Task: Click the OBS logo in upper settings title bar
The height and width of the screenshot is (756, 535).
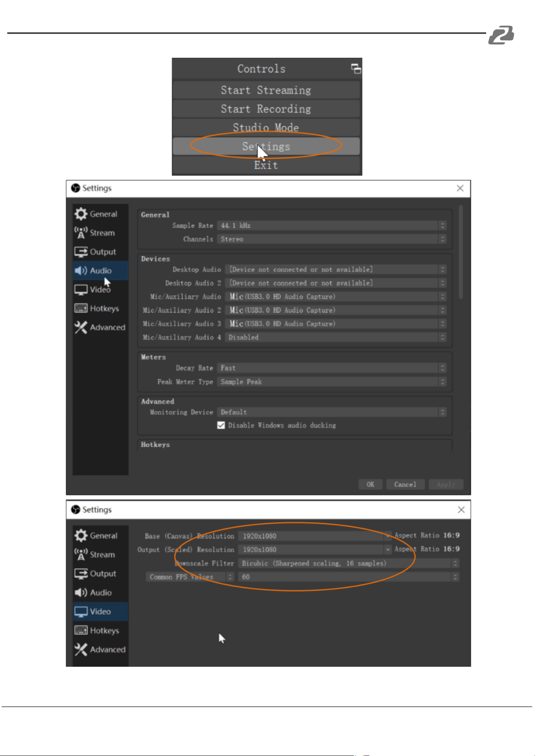Action: (x=76, y=188)
